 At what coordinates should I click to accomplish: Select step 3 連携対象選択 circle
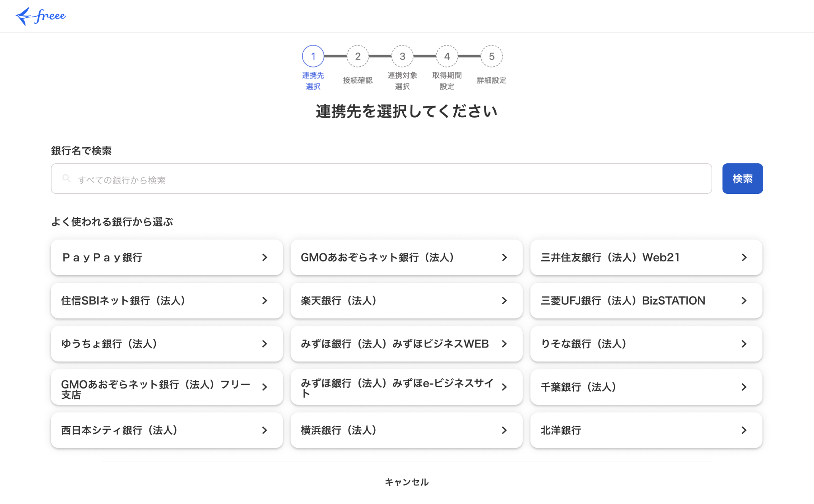coord(402,56)
